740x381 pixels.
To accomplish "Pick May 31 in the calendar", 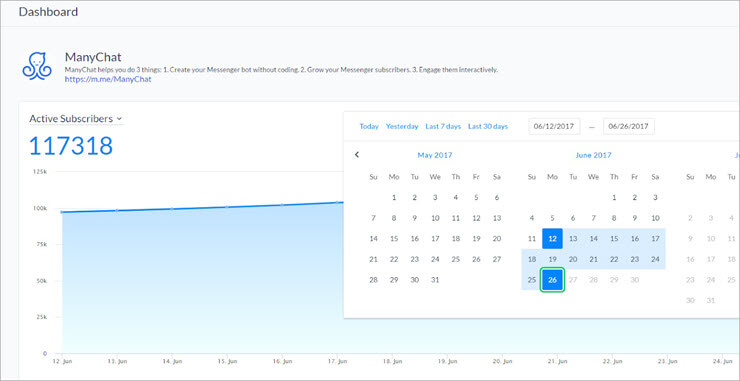I will (x=435, y=280).
